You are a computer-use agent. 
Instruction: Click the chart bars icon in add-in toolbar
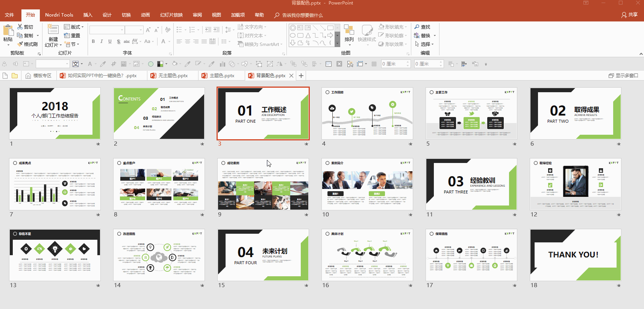pos(222,64)
